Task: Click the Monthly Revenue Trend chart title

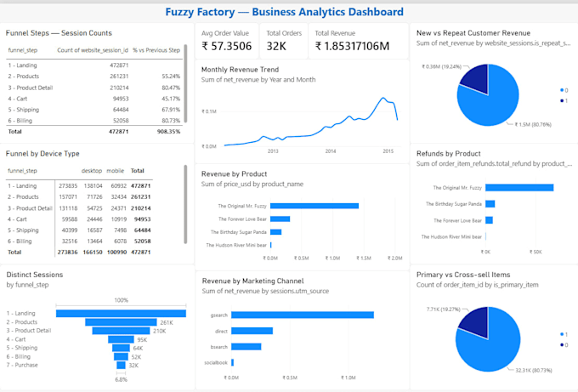Action: [240, 70]
